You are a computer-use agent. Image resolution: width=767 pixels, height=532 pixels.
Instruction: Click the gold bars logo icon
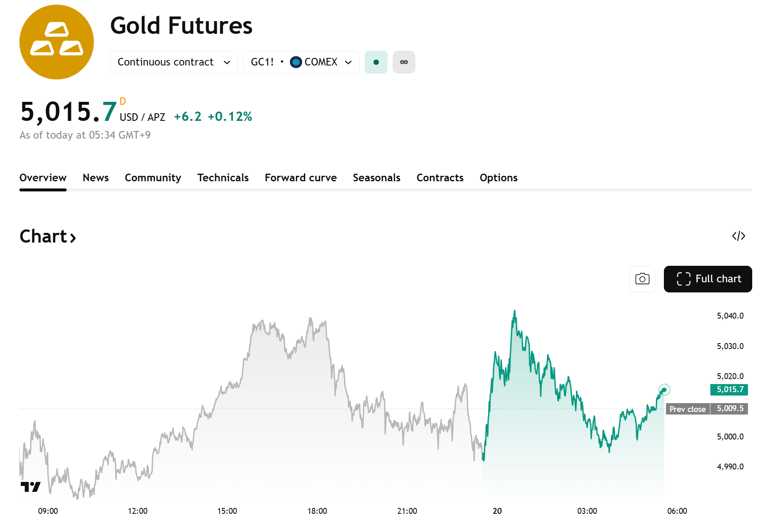[57, 42]
